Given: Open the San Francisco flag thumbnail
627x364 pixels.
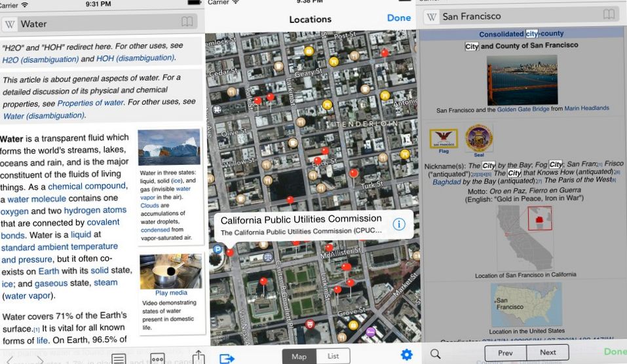Looking at the screenshot, I should coord(444,139).
